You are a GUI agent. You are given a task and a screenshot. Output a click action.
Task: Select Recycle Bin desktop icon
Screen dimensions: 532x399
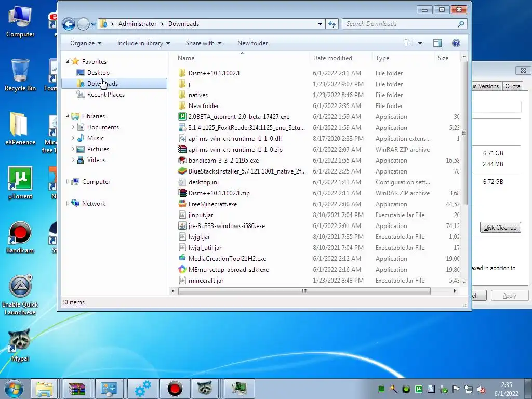pos(20,75)
